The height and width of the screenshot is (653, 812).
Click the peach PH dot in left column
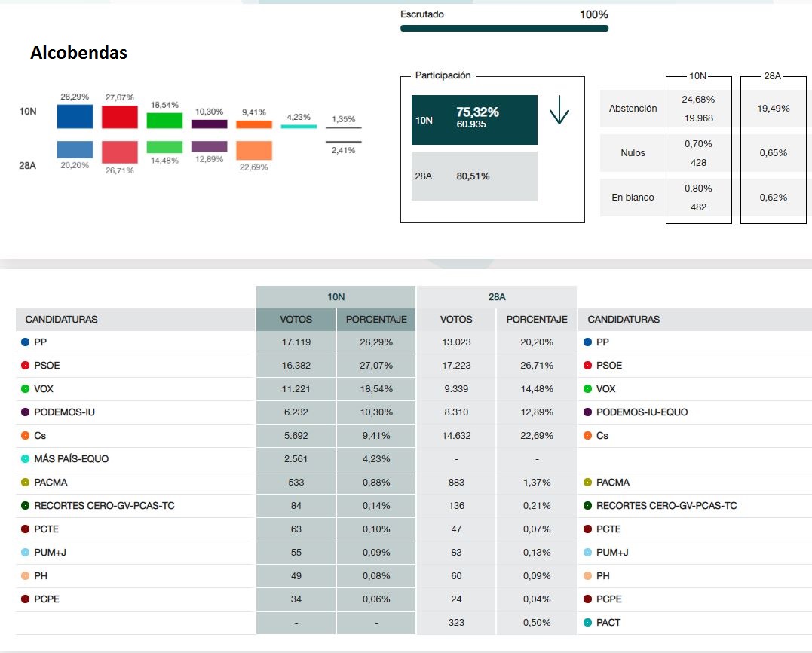(25, 576)
